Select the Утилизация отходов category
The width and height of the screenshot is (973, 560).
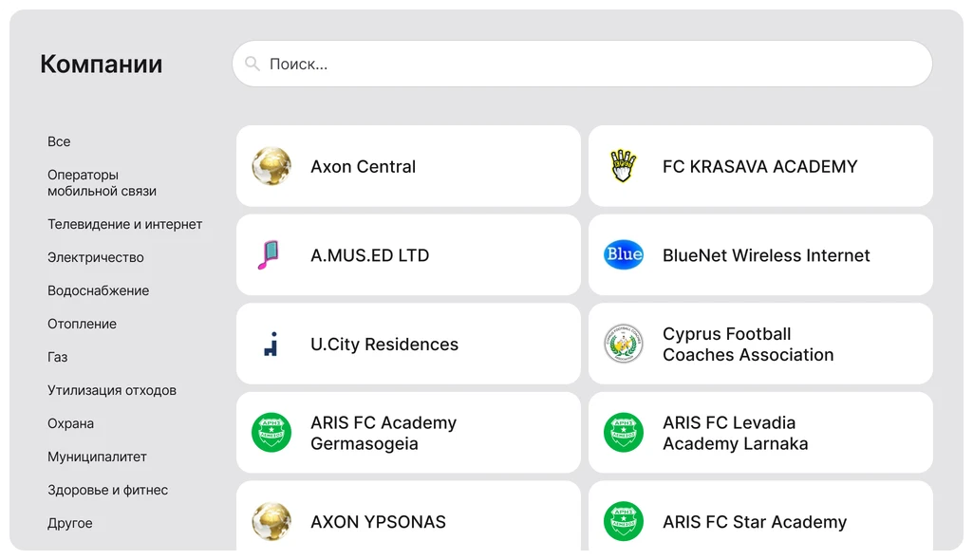click(x=109, y=390)
